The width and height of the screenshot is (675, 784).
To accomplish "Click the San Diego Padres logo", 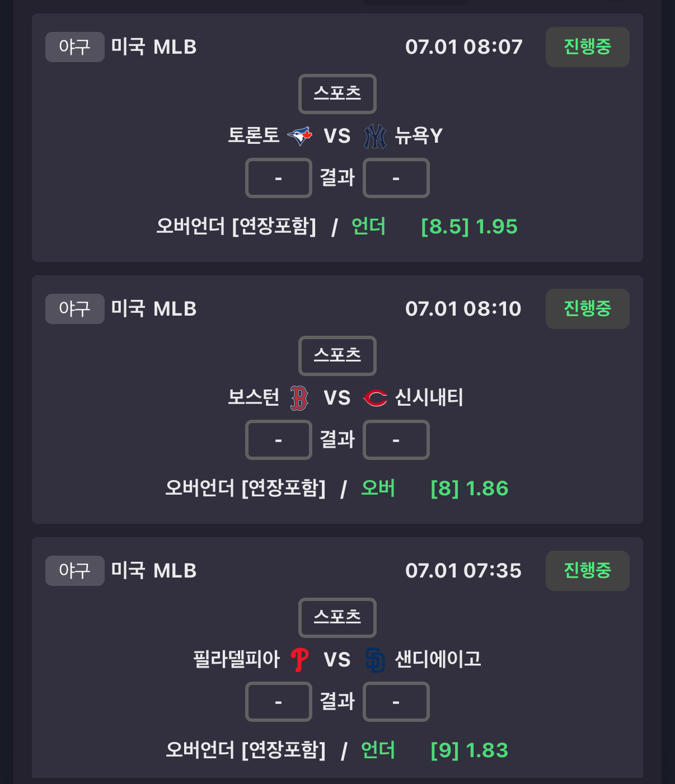I will (x=375, y=660).
